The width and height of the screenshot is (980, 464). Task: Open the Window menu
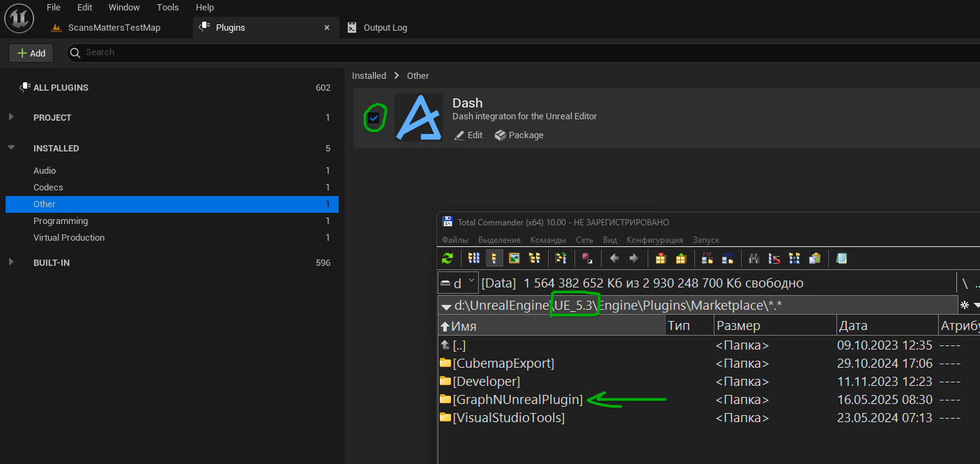pos(124,7)
